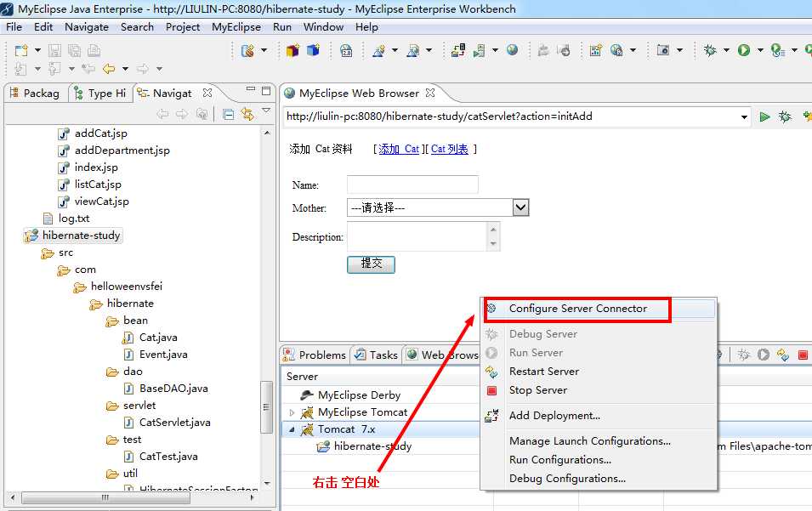
Task: Click the Debug bug icon in main toolbar
Action: click(x=710, y=49)
